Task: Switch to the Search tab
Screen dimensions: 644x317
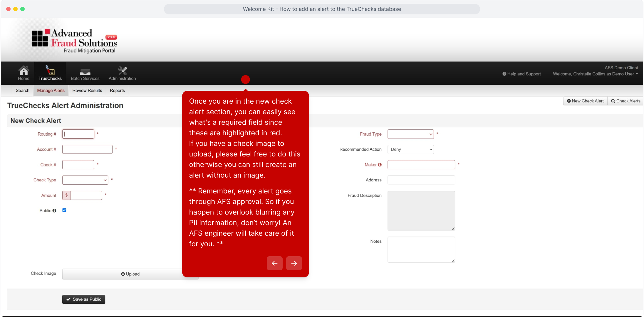Action: pyautogui.click(x=23, y=90)
